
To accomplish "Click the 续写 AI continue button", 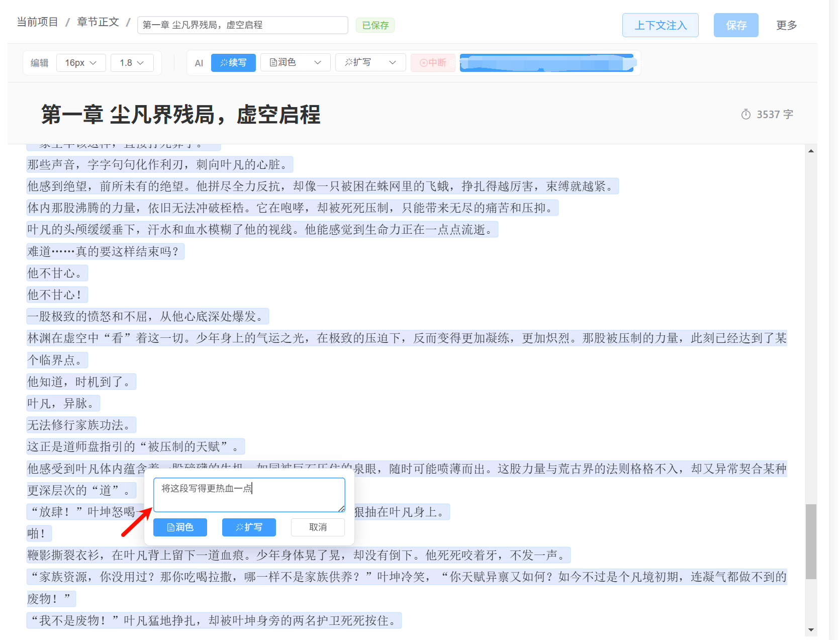I will 233,63.
